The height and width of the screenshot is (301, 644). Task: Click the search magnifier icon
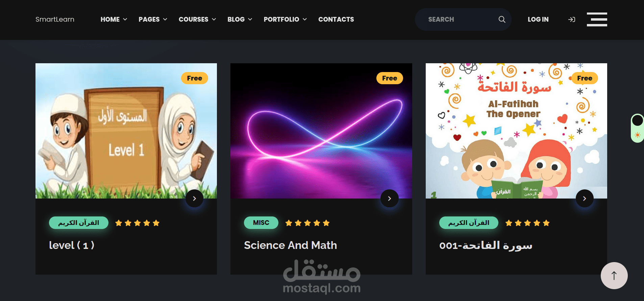pyautogui.click(x=502, y=19)
